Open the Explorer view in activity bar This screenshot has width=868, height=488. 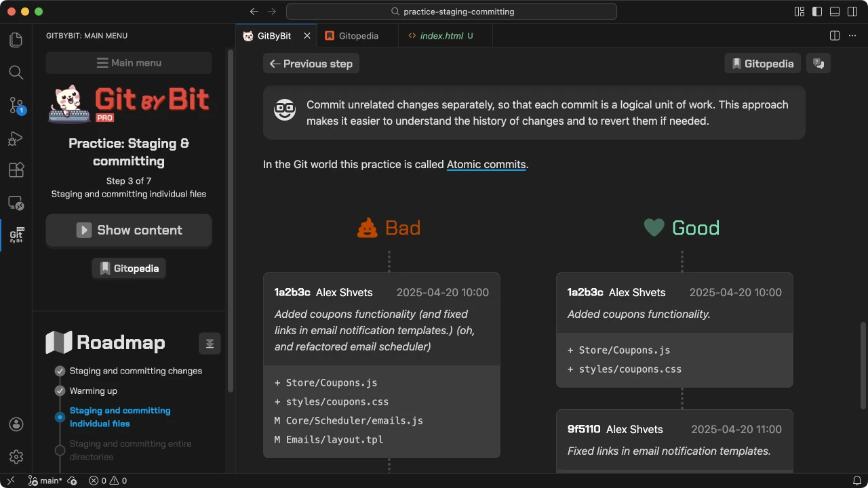pos(16,40)
